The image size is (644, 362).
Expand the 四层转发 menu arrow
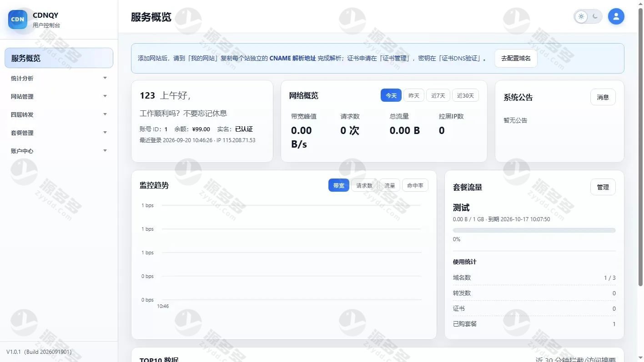click(105, 114)
